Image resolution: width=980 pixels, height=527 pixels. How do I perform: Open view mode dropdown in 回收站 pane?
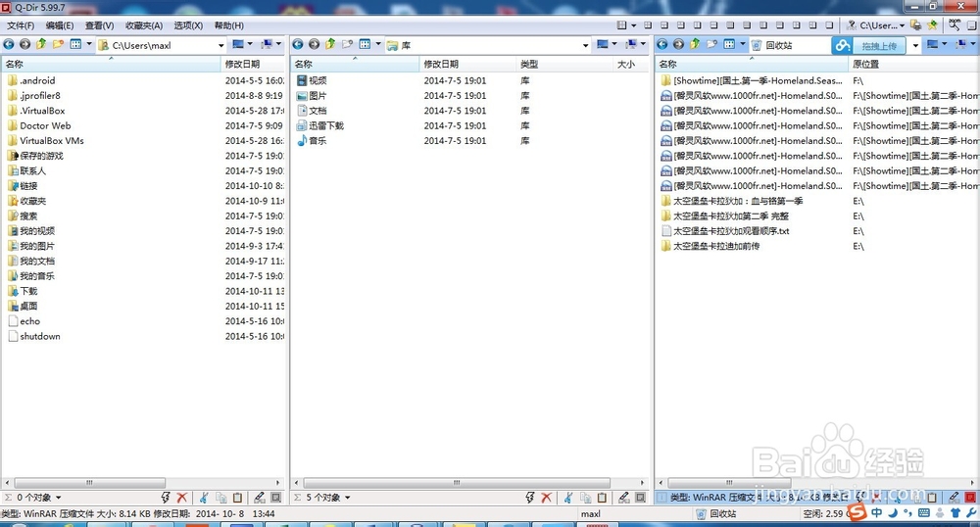(743, 44)
